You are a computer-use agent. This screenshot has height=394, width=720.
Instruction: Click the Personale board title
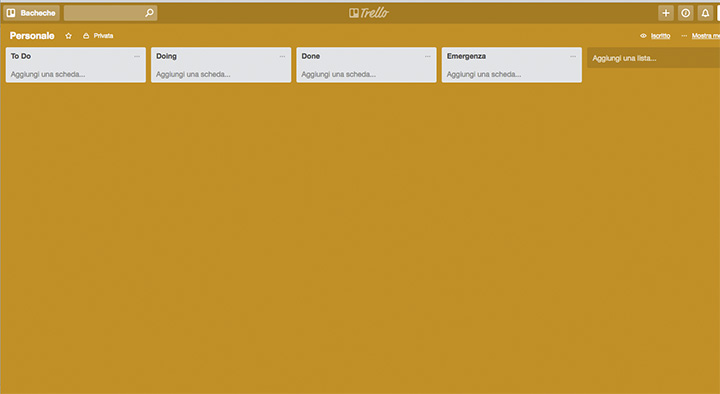32,36
